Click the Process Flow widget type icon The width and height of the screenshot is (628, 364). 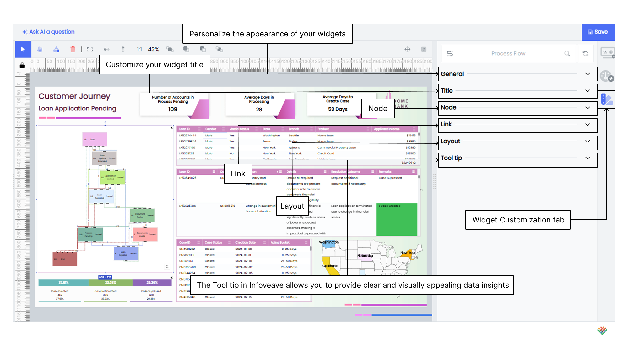(x=450, y=54)
